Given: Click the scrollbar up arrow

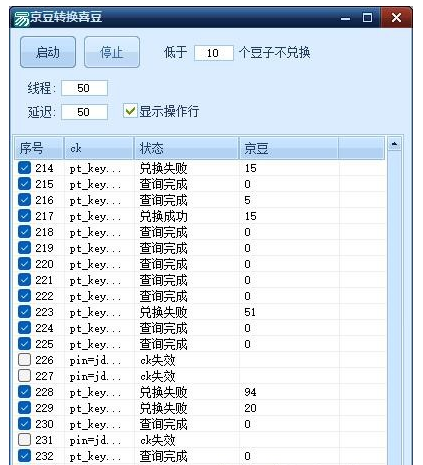Looking at the screenshot, I should (395, 145).
